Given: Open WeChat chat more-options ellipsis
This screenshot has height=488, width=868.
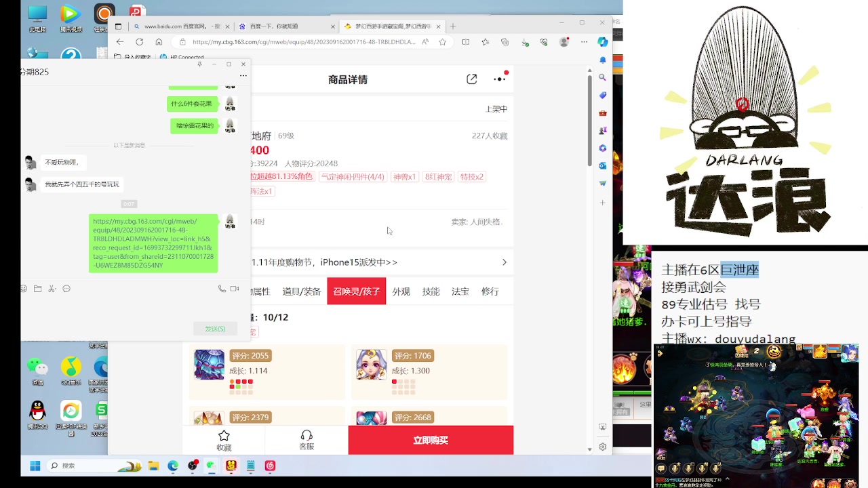Looking at the screenshot, I should coord(243,75).
